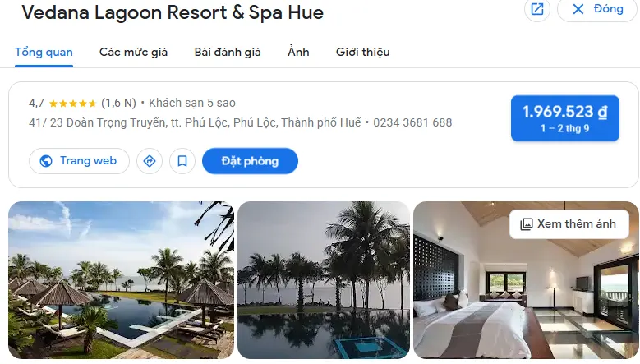The width and height of the screenshot is (640, 364).
Task: Click the X icon beside Đóng
Action: [x=578, y=9]
